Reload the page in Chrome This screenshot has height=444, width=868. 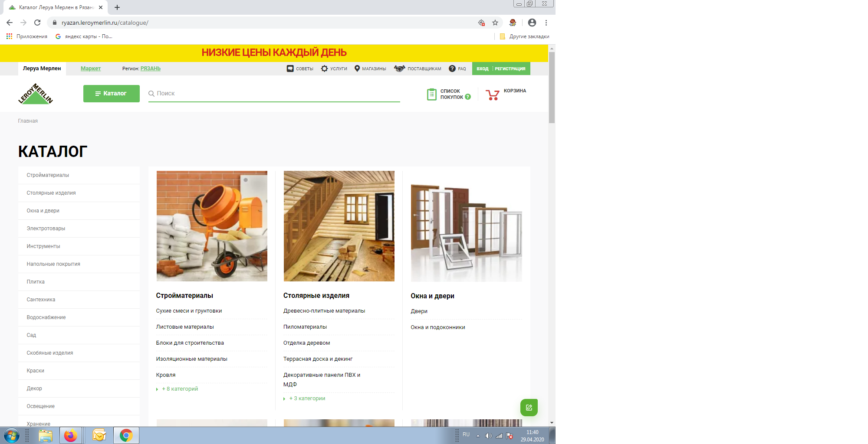[37, 23]
